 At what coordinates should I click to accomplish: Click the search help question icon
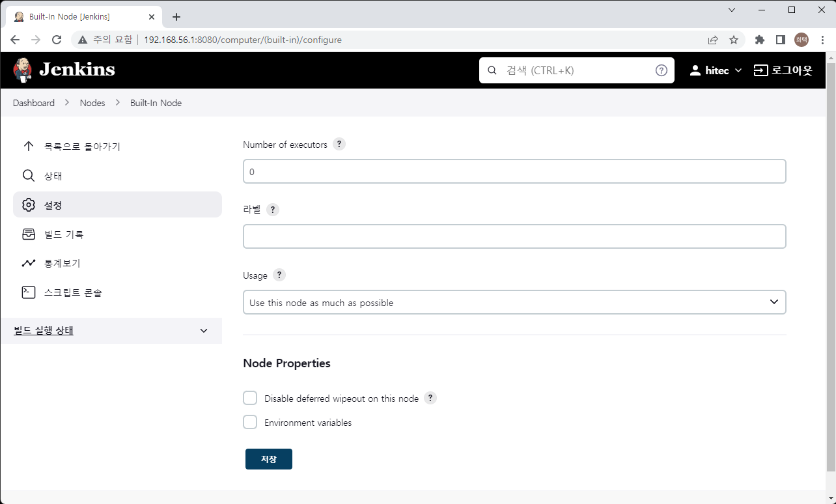[662, 70]
